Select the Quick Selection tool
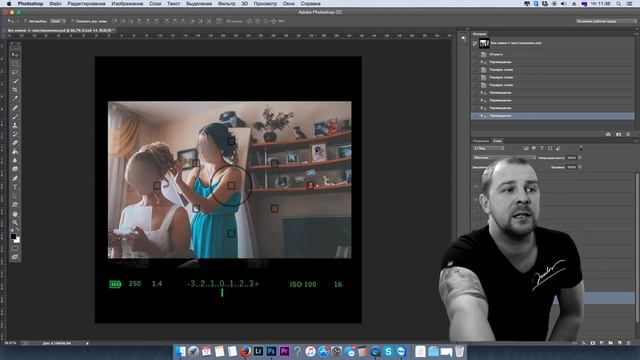 click(x=15, y=81)
